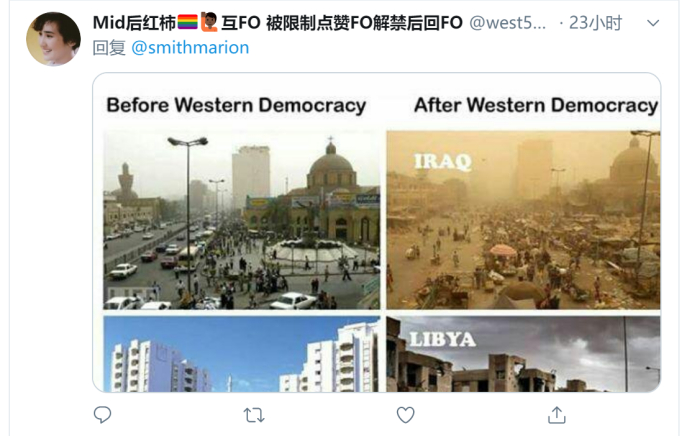Open the LIBYA ruined buildings photo
The width and height of the screenshot is (693, 437).
point(523,354)
